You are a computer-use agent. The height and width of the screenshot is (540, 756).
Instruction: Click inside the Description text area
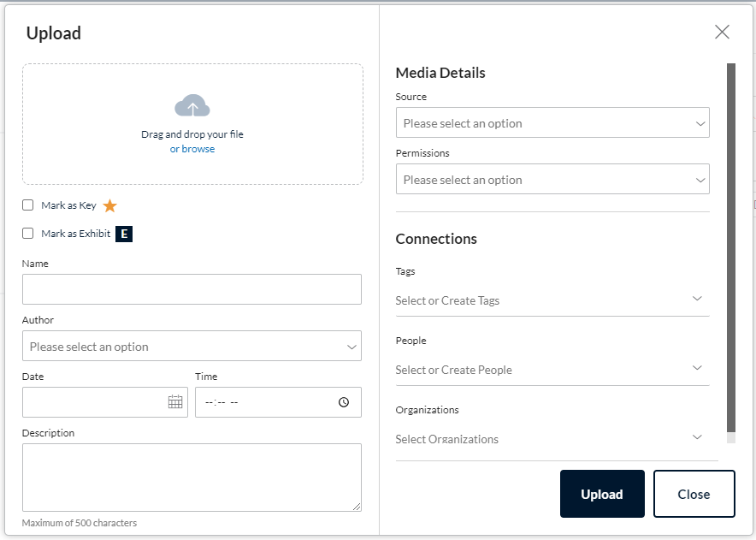[x=192, y=478]
